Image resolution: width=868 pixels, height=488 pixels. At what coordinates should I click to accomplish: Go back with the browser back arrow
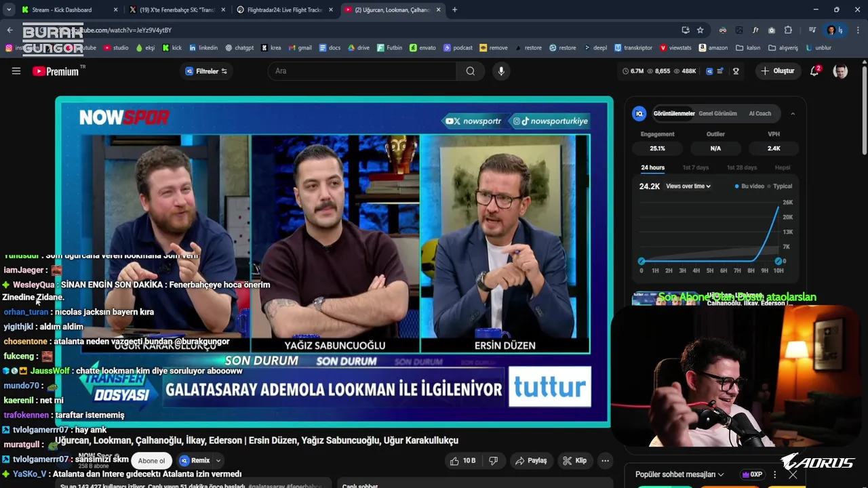click(x=9, y=30)
